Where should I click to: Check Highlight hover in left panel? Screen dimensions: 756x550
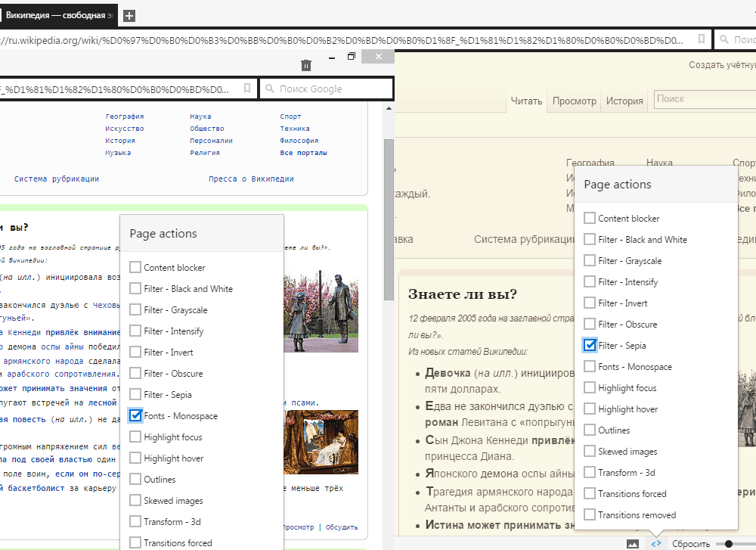pos(135,458)
